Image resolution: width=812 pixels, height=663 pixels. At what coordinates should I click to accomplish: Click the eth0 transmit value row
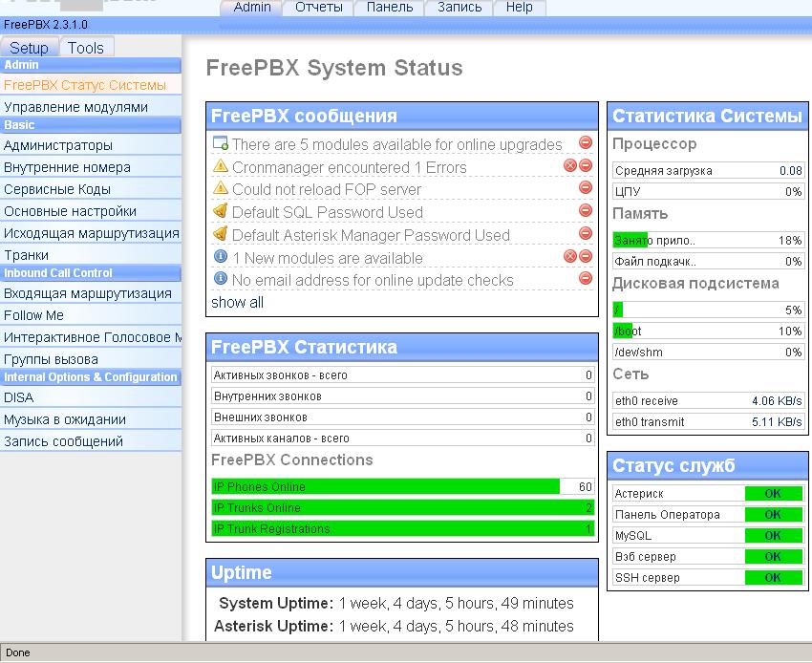point(708,421)
